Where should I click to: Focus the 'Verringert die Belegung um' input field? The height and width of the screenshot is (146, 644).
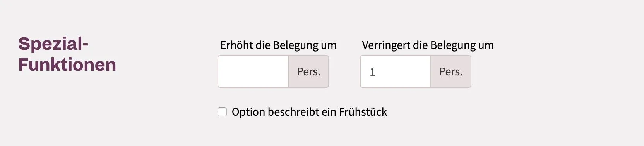point(396,71)
